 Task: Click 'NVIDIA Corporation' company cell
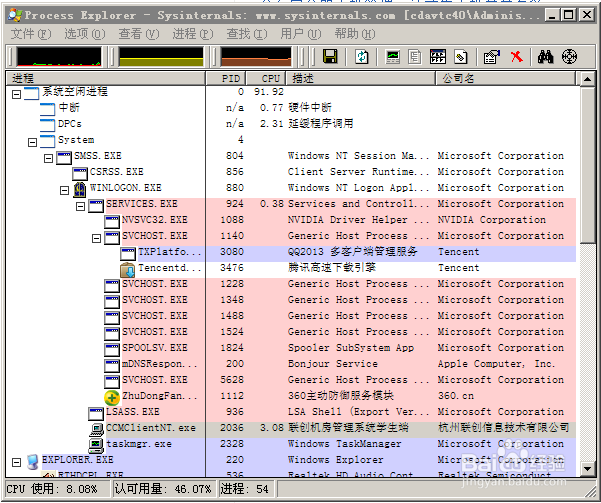coord(492,221)
